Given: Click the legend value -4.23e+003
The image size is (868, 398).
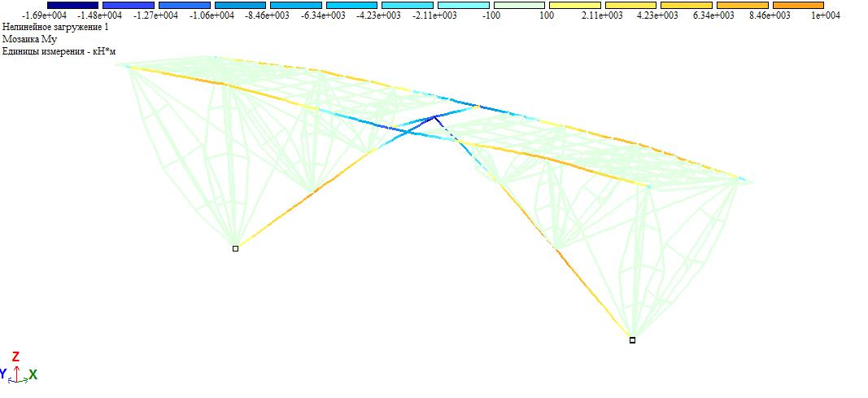Looking at the screenshot, I should point(378,15).
